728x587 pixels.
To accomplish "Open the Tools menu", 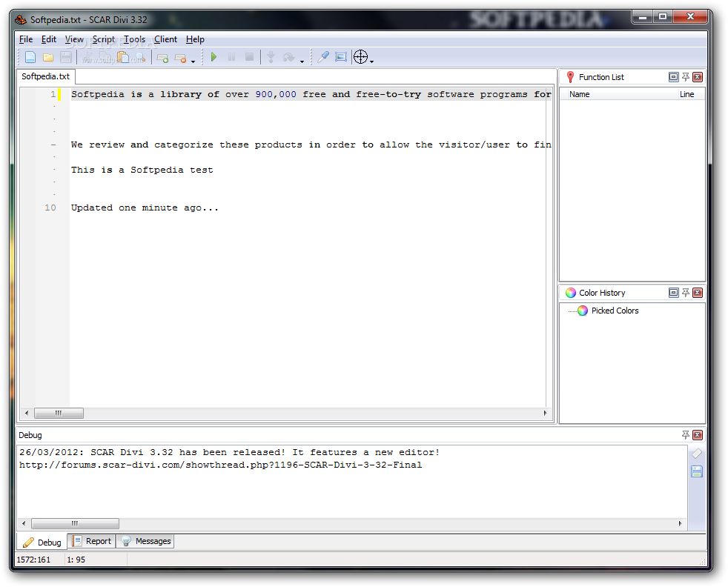I will (135, 39).
